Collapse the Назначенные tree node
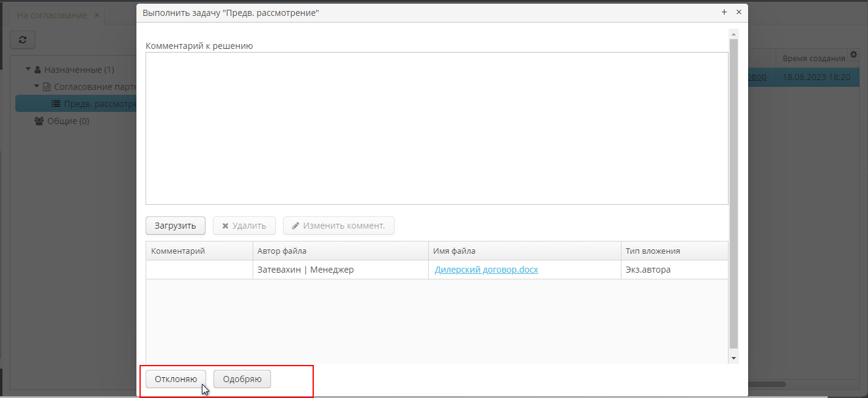The image size is (868, 398). tap(28, 70)
